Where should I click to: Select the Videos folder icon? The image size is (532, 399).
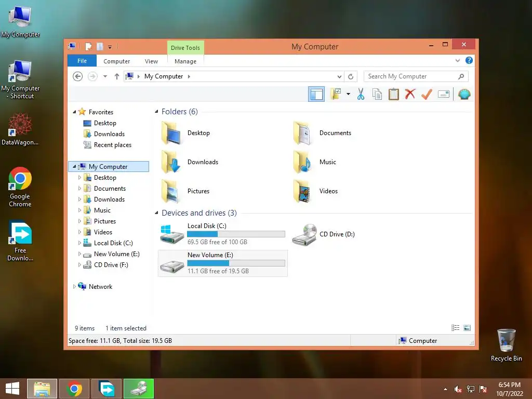tap(303, 191)
